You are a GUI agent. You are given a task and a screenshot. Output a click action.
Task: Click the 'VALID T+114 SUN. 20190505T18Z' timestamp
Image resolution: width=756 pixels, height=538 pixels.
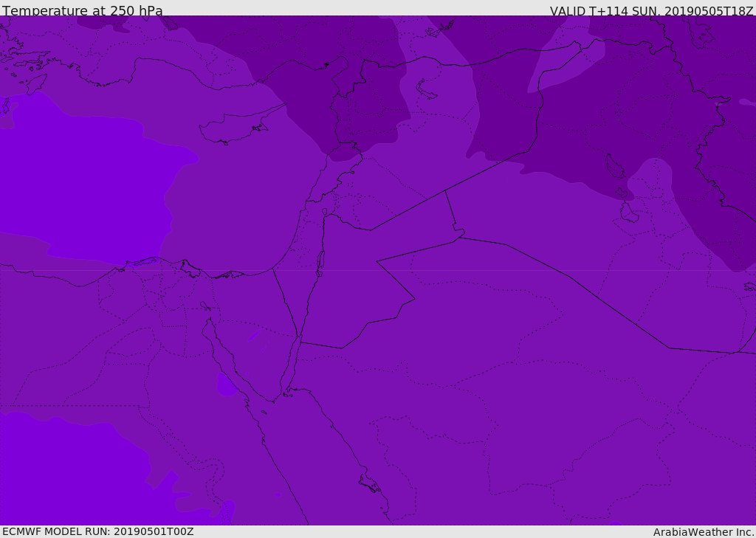[x=651, y=10]
